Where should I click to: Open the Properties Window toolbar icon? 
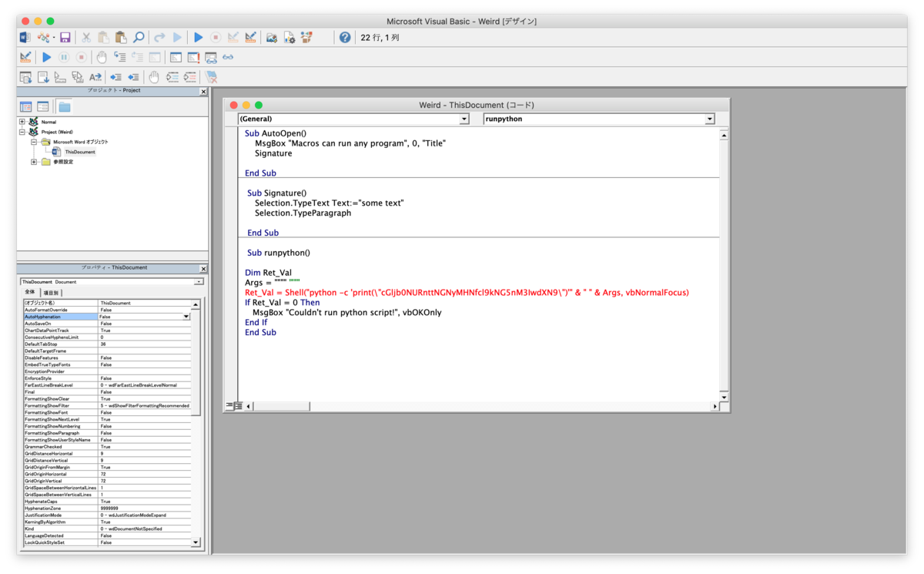[x=290, y=37]
